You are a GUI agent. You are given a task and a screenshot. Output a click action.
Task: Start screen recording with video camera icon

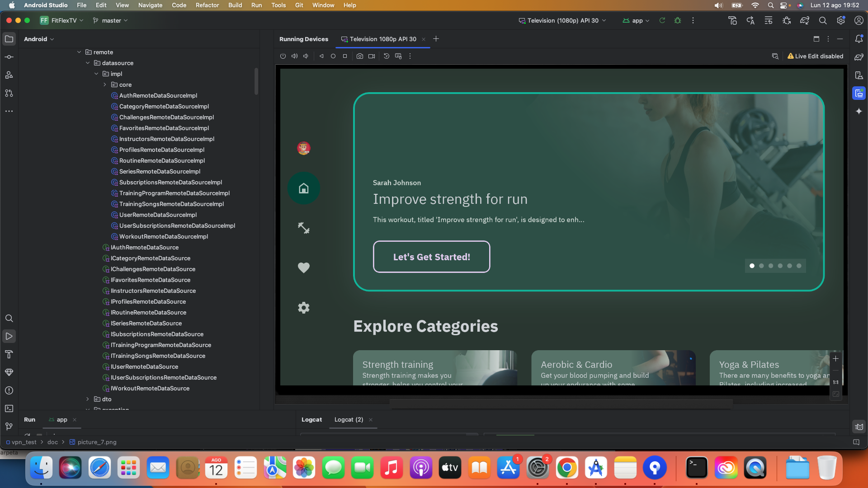click(372, 56)
